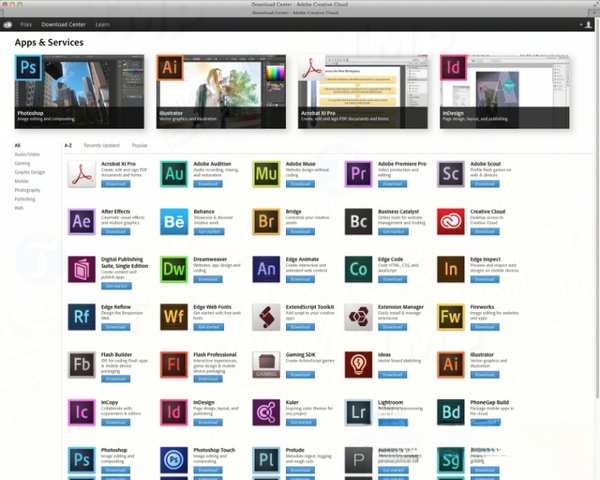Open the Photoshop featured banner

[x=80, y=91]
